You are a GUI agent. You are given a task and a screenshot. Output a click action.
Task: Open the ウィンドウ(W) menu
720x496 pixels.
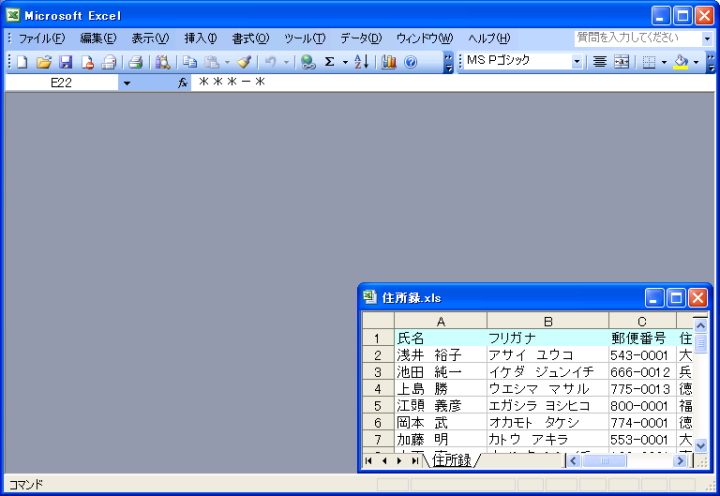[x=424, y=38]
